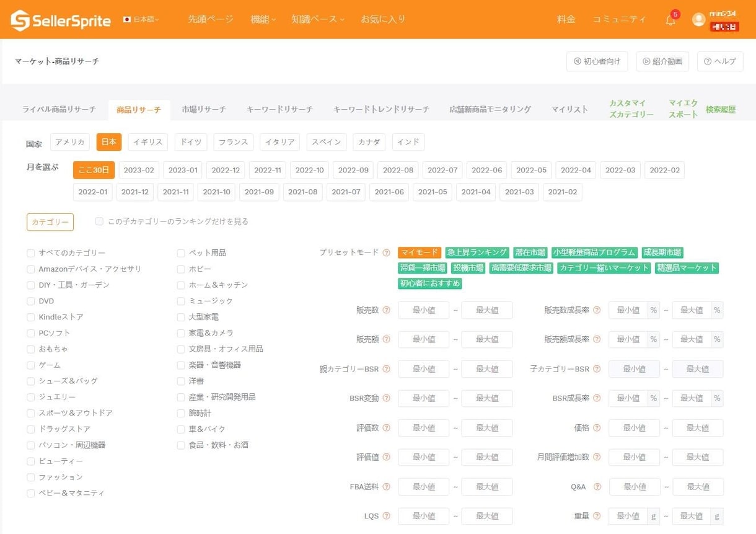Switch to 店舗新商品モニタリング tab
The height and width of the screenshot is (534, 756).
[x=490, y=109]
